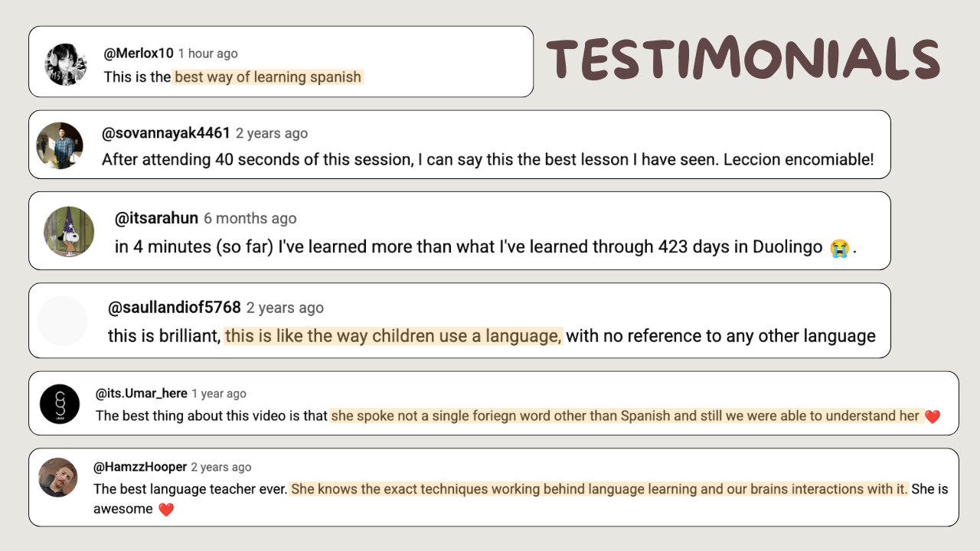The height and width of the screenshot is (551, 980).
Task: Open the @itsarahun username link
Action: click(x=156, y=218)
